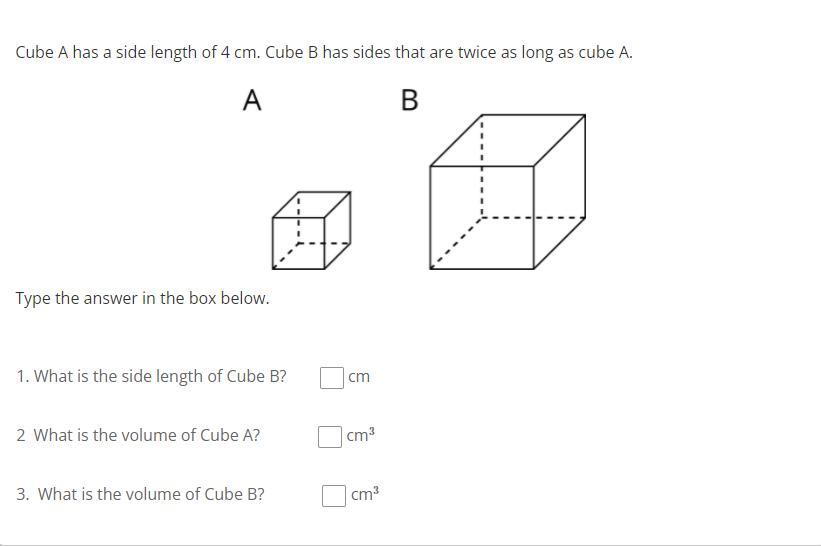This screenshot has height=546, width=821.
Task: Focus the Cube B volume answer box
Action: pyautogui.click(x=334, y=496)
